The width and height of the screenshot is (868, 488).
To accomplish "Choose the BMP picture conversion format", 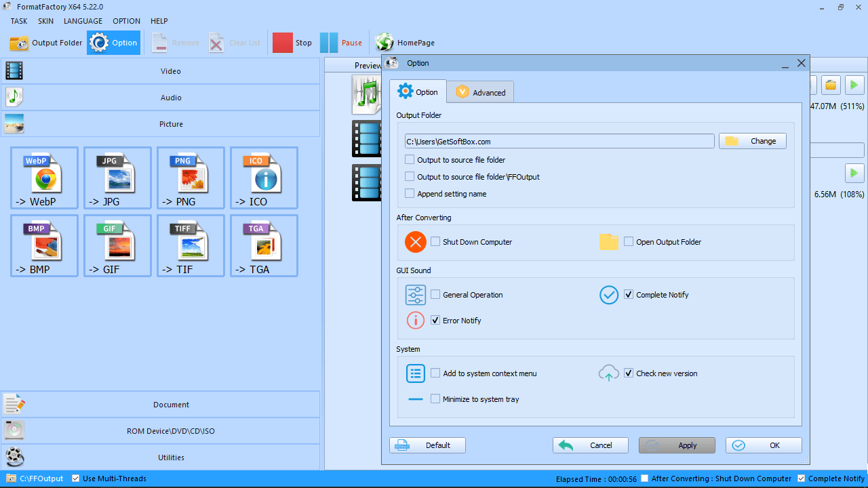I will 45,245.
